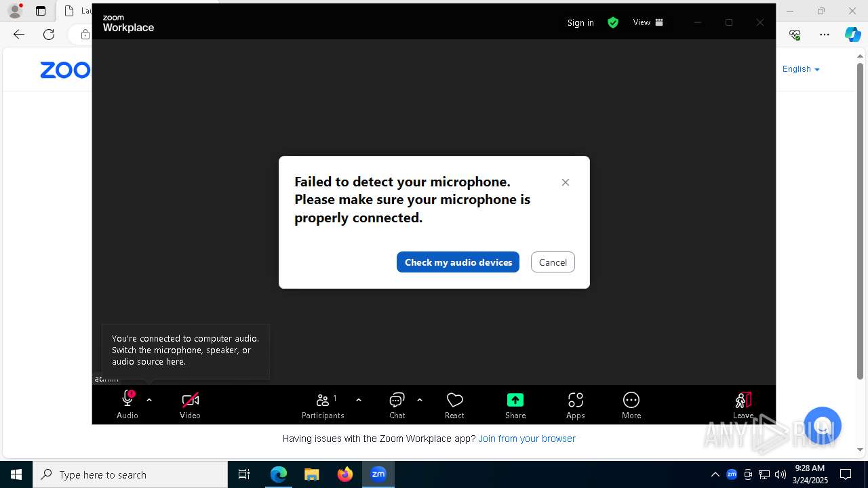The image size is (868, 488).
Task: Open volume control in system tray
Action: (781, 474)
